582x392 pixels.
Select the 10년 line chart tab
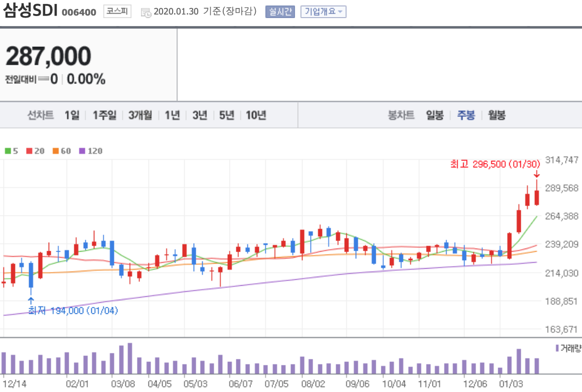256,115
